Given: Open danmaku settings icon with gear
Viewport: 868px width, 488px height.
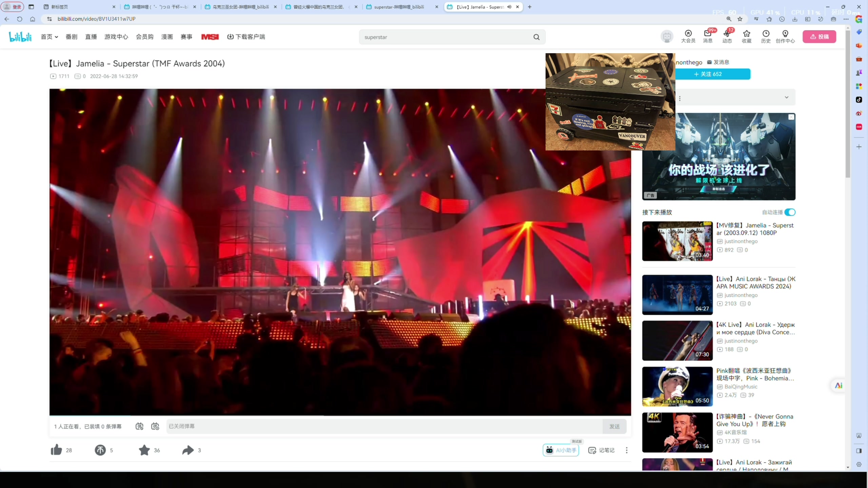Looking at the screenshot, I should point(155,426).
